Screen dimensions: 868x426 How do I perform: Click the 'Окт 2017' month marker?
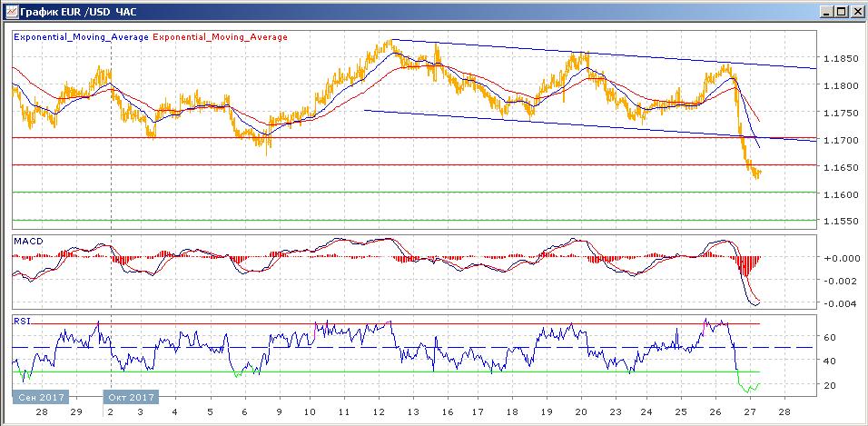pos(131,397)
